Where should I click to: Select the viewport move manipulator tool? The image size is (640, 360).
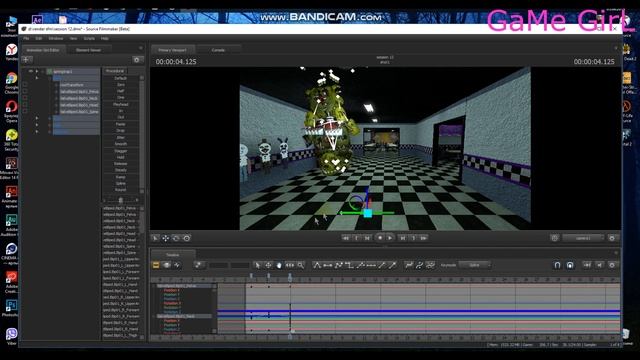[x=166, y=238]
